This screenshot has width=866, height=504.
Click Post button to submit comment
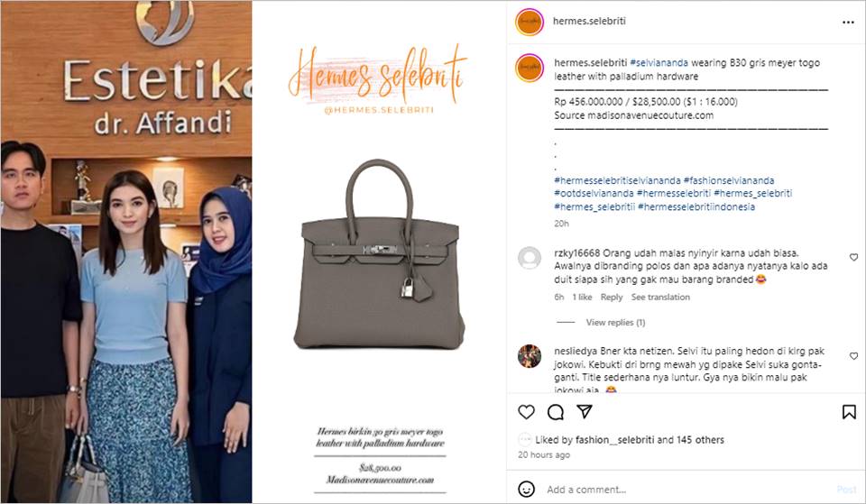tap(846, 490)
